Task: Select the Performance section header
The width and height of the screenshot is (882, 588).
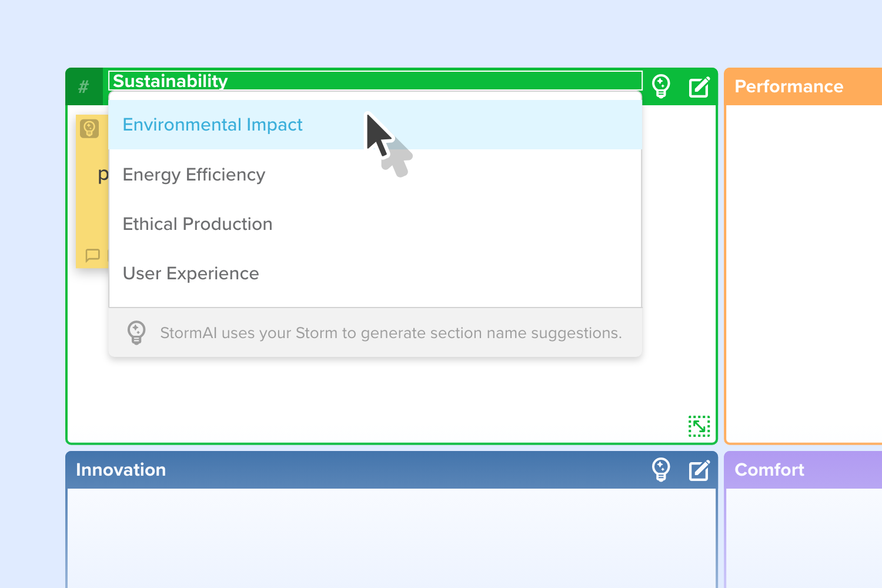Action: coord(803,86)
